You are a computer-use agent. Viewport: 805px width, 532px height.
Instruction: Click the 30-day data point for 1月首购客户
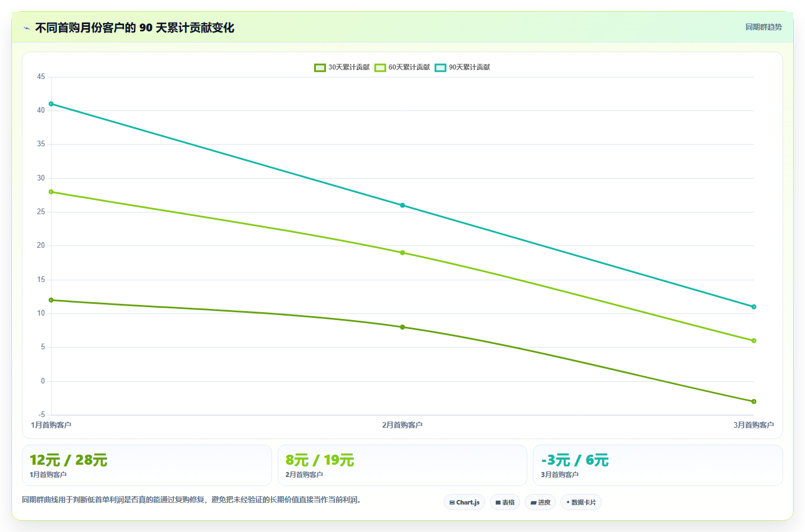tap(51, 300)
